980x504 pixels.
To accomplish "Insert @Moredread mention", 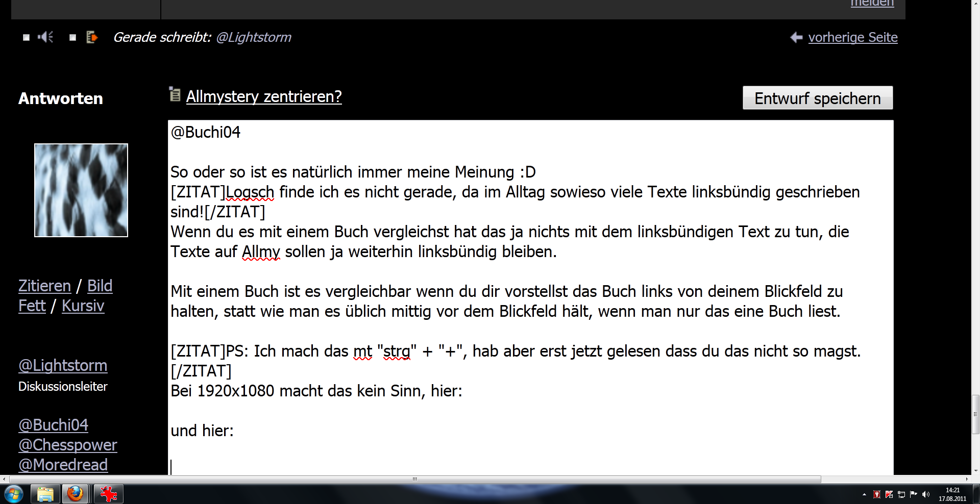I will (x=63, y=465).
